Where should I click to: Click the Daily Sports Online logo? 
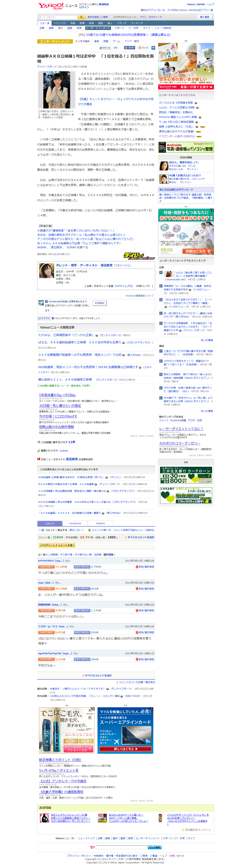[139, 256]
